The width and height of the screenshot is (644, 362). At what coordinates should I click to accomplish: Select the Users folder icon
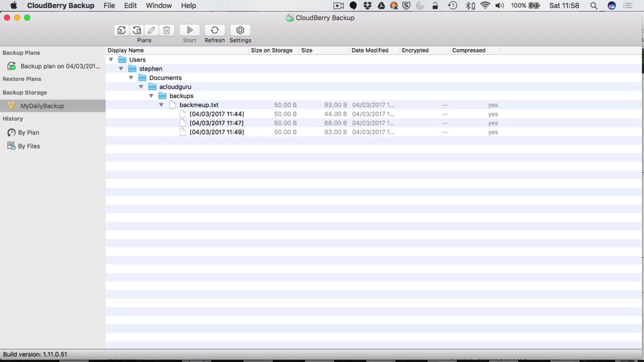(122, 59)
